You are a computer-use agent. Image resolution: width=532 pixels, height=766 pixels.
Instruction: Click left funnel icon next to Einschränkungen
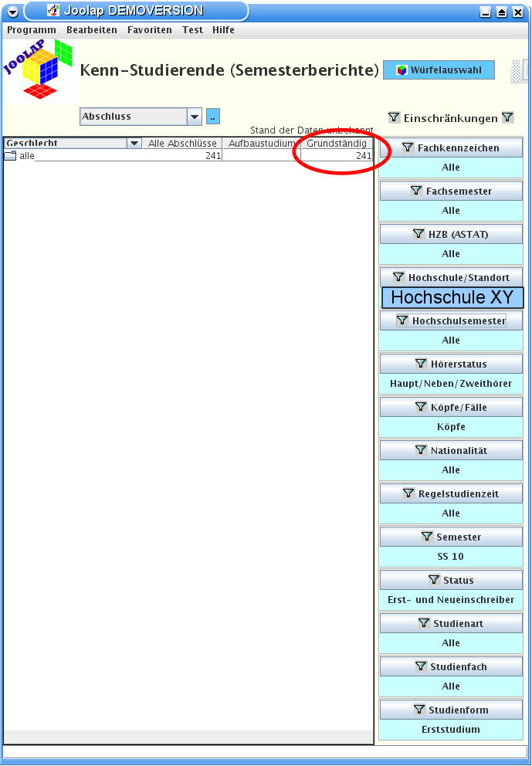pos(395,118)
